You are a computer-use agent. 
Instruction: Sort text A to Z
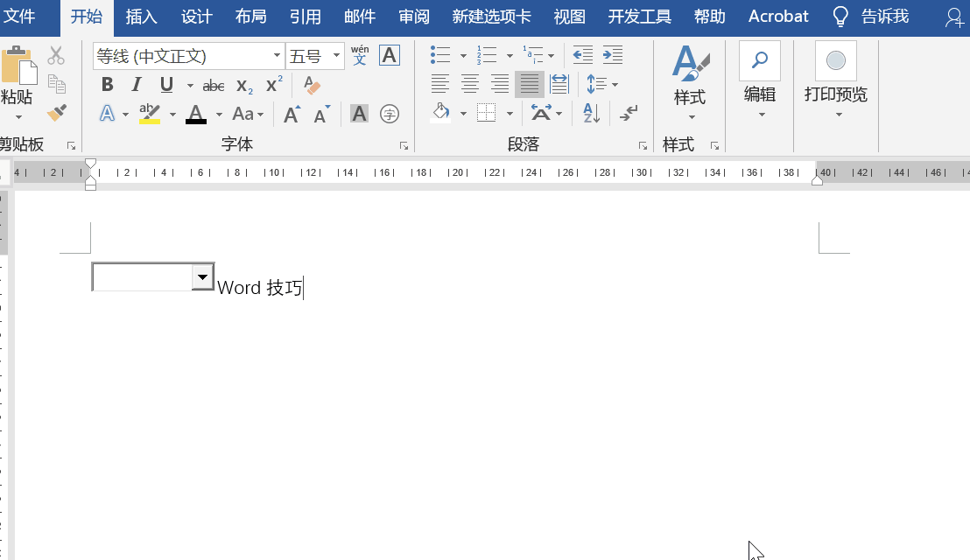pyautogui.click(x=591, y=113)
